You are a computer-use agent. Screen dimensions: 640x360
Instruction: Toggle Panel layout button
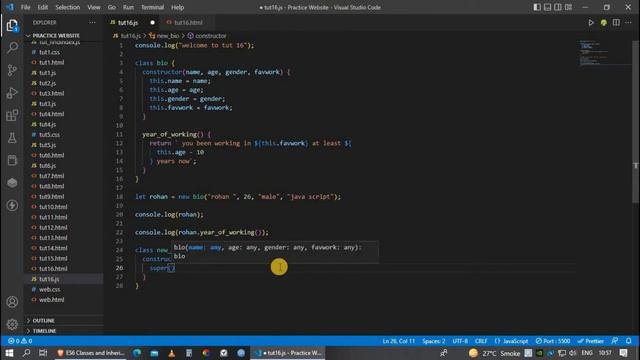(x=547, y=7)
